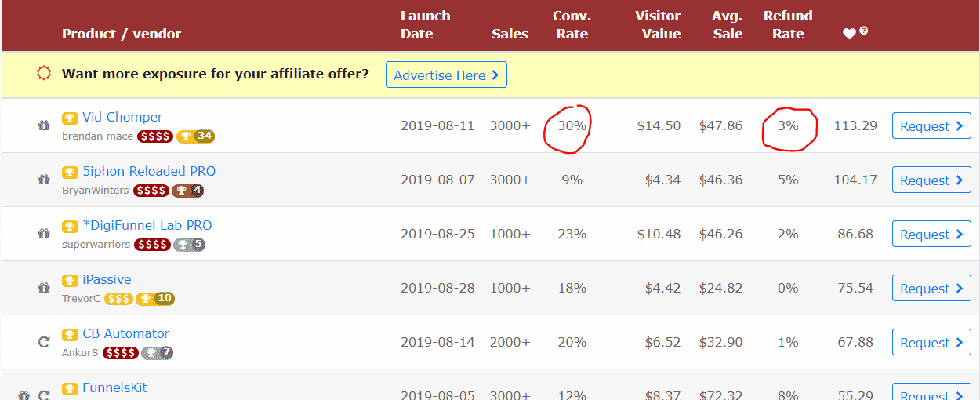Open the CB Automator product link

(x=125, y=333)
